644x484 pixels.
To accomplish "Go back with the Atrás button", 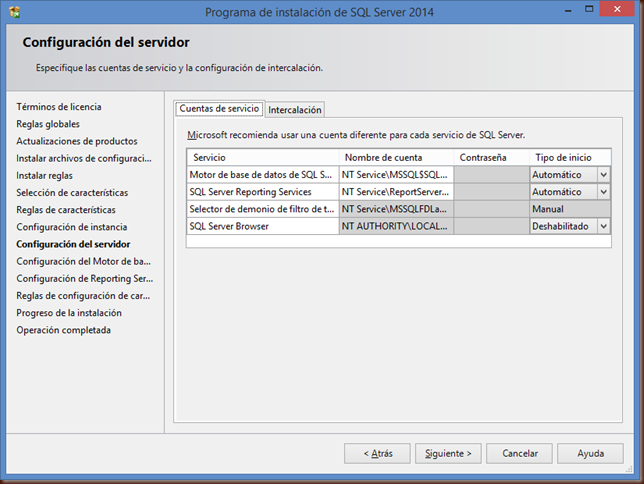I will [x=377, y=453].
